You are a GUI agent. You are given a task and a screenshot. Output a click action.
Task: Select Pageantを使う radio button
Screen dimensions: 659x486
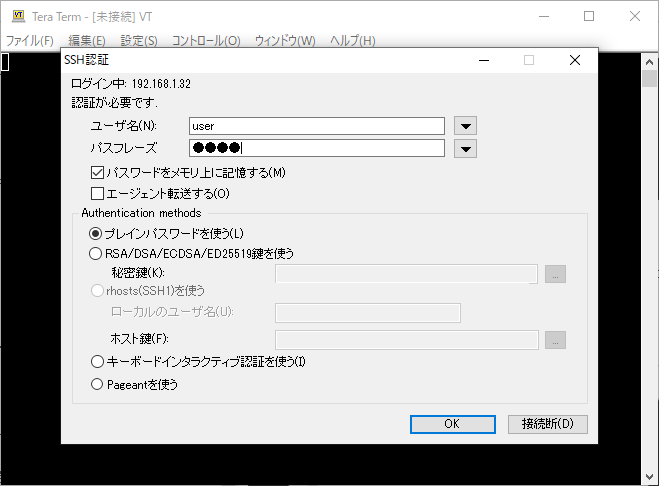click(97, 384)
